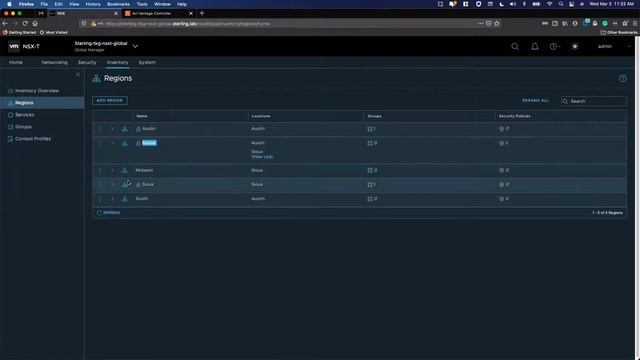The height and width of the screenshot is (360, 640).
Task: Open the Firefox Bookmarks menu
Action: coord(118,4)
